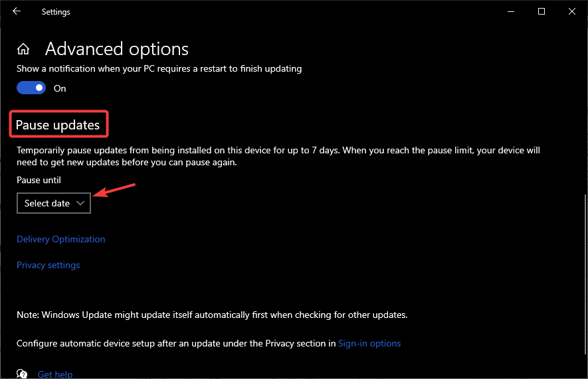Minimize the Settings window
Viewport: 588px width, 379px height.
point(511,11)
